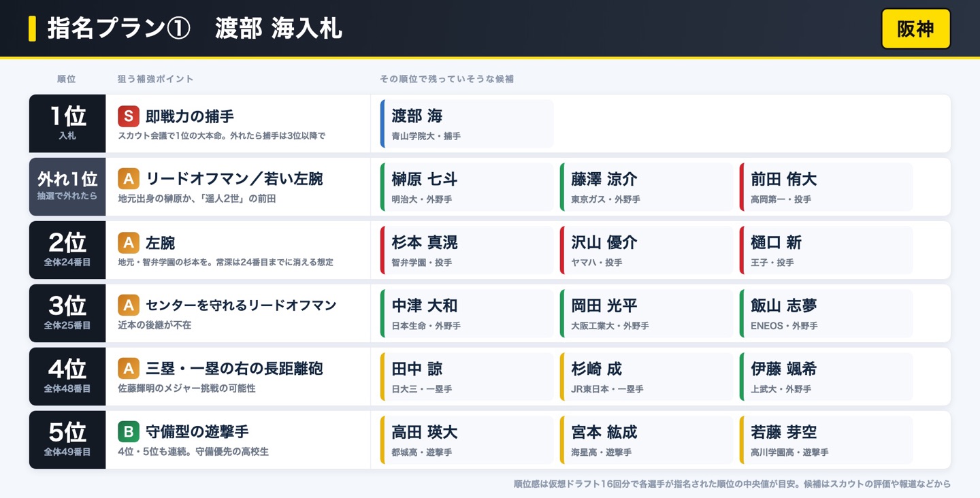
Task: Select the 5位 全体49番目 rank tile
Action: (67, 439)
